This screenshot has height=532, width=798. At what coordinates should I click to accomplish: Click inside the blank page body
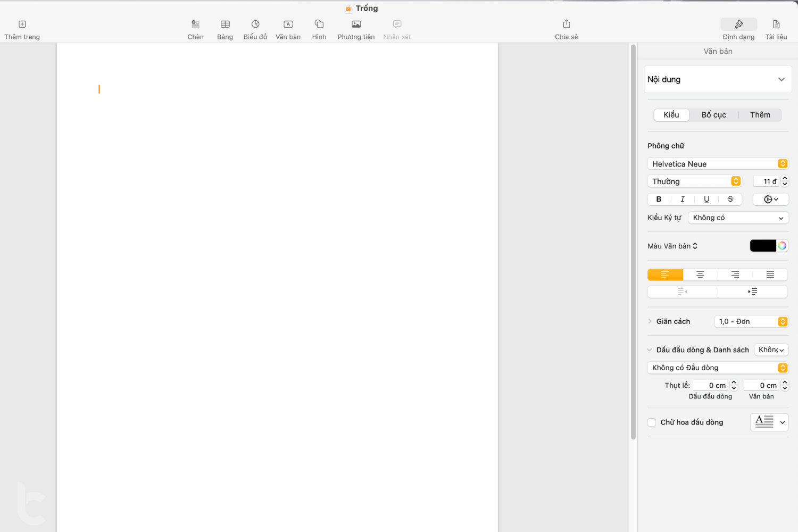click(x=277, y=287)
